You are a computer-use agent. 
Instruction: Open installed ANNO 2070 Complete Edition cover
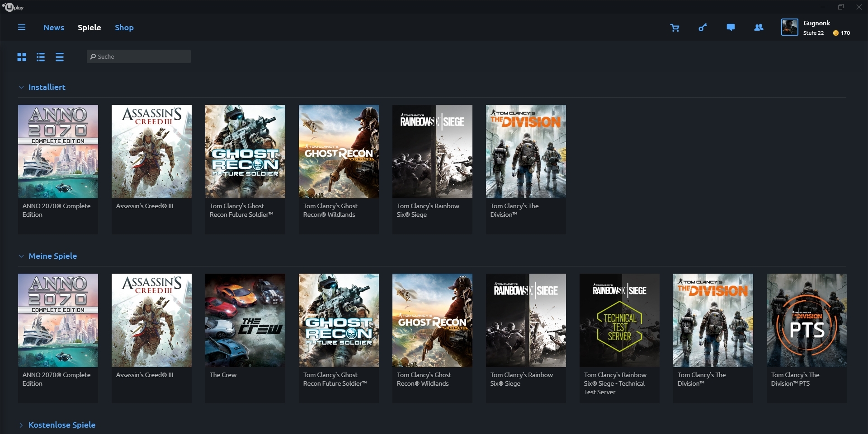click(x=58, y=151)
